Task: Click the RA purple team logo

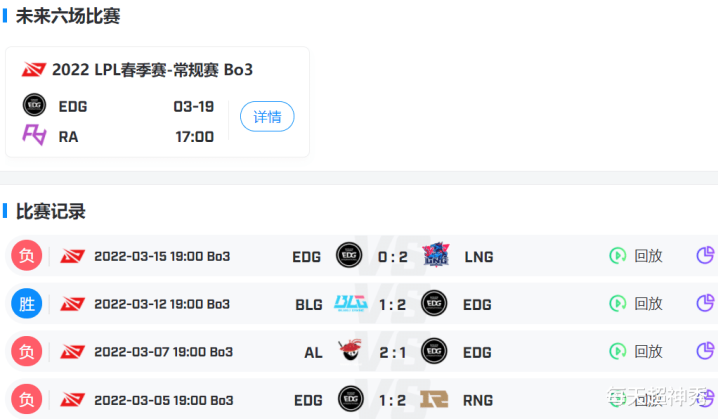Action: point(34,135)
